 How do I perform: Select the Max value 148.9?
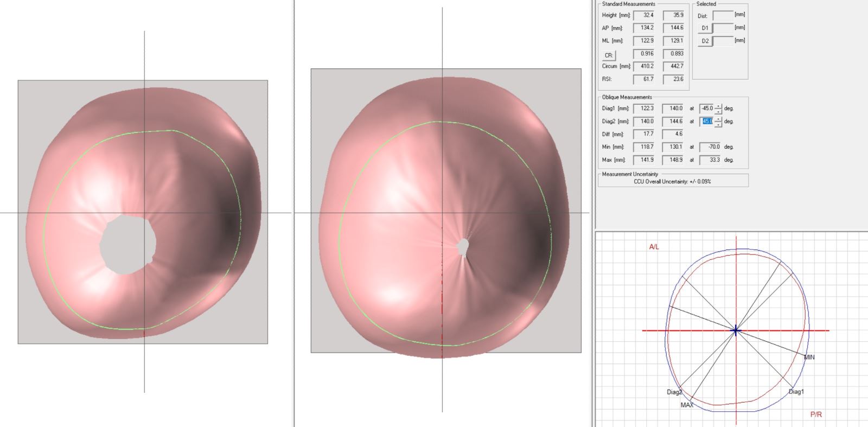click(x=673, y=160)
